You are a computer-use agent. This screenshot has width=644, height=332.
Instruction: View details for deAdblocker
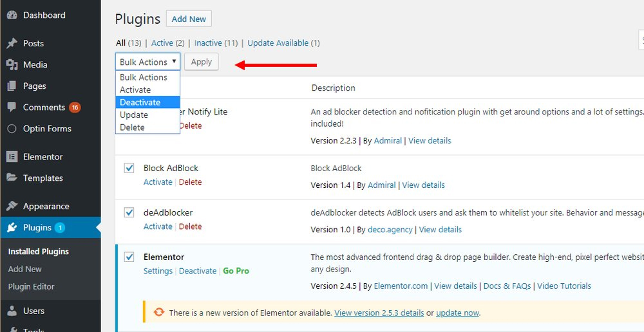tap(440, 230)
